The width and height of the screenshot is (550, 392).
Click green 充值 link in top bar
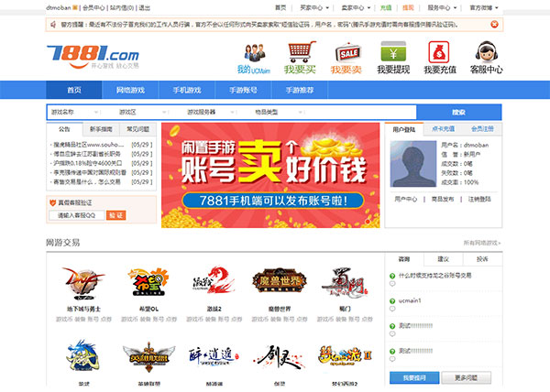pos(386,7)
